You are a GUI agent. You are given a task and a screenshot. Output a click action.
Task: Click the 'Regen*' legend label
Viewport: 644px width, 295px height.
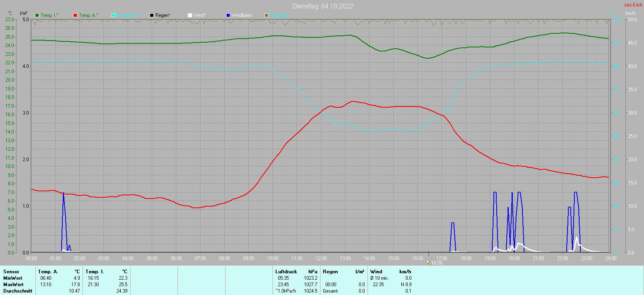click(x=163, y=15)
